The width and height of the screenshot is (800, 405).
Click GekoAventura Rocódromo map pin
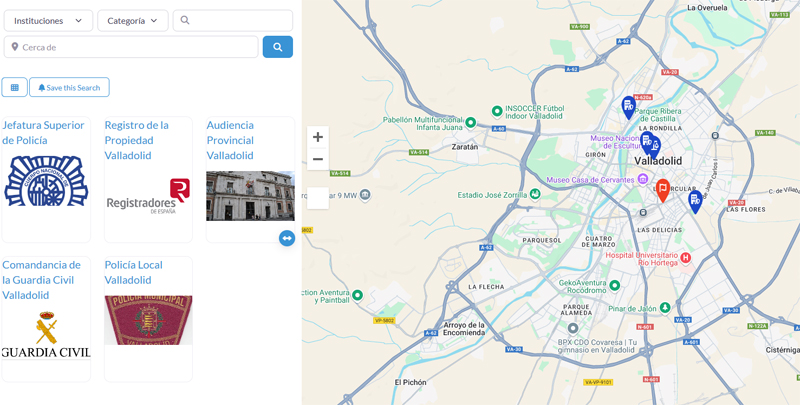pos(615,286)
